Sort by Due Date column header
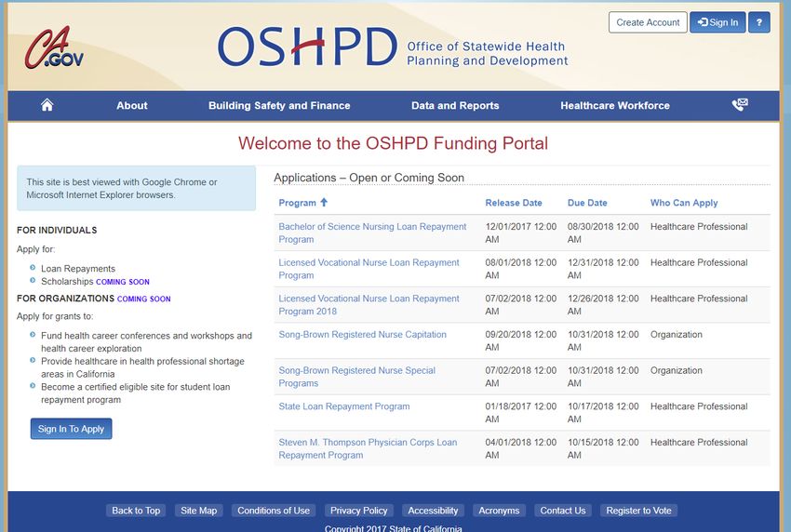Screen dimensions: 791x532 (587, 203)
